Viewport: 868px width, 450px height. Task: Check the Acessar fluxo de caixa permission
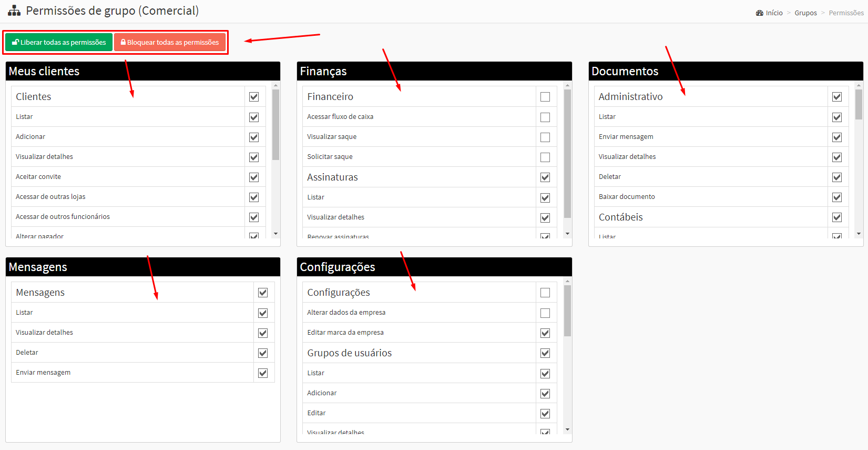545,117
